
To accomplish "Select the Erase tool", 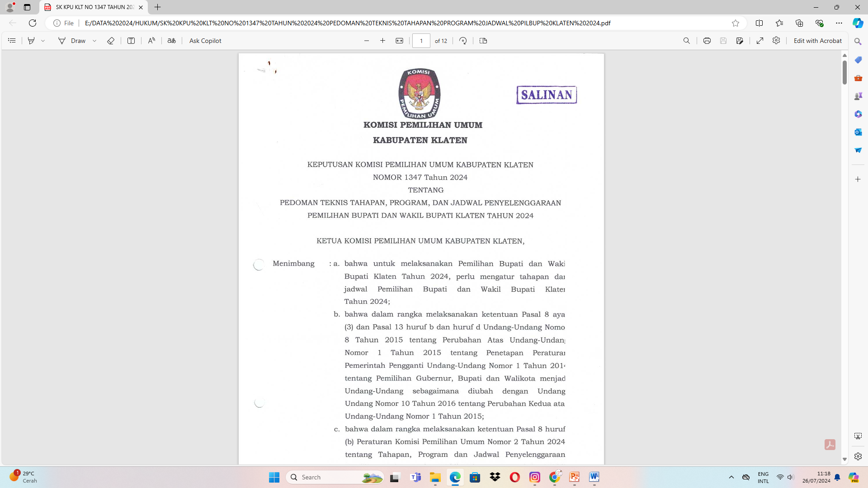I will [111, 41].
